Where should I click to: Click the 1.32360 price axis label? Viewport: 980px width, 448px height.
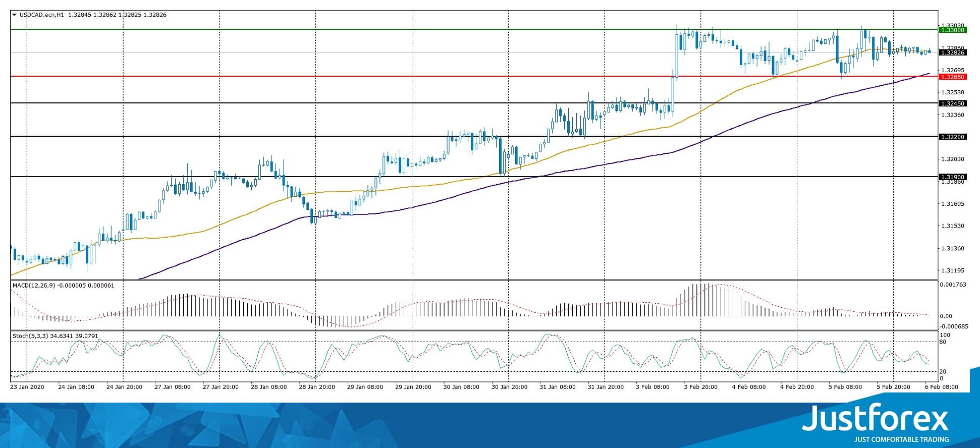click(953, 115)
